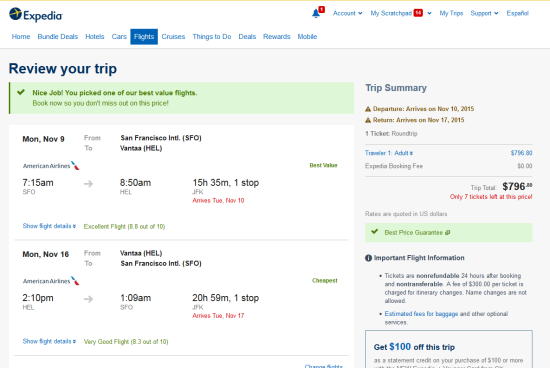550x368 pixels.
Task: Click the American Airlines logo on Nov 9 flight
Action: [51, 166]
